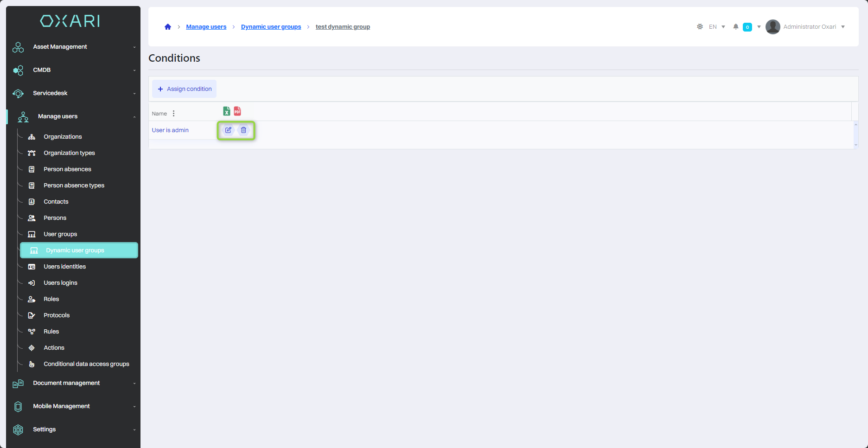Click the Assign condition button
The height and width of the screenshot is (448, 868).
pyautogui.click(x=185, y=89)
